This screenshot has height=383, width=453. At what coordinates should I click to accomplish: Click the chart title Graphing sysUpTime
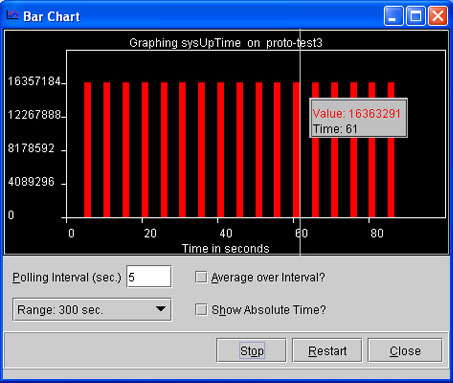pyautogui.click(x=226, y=43)
